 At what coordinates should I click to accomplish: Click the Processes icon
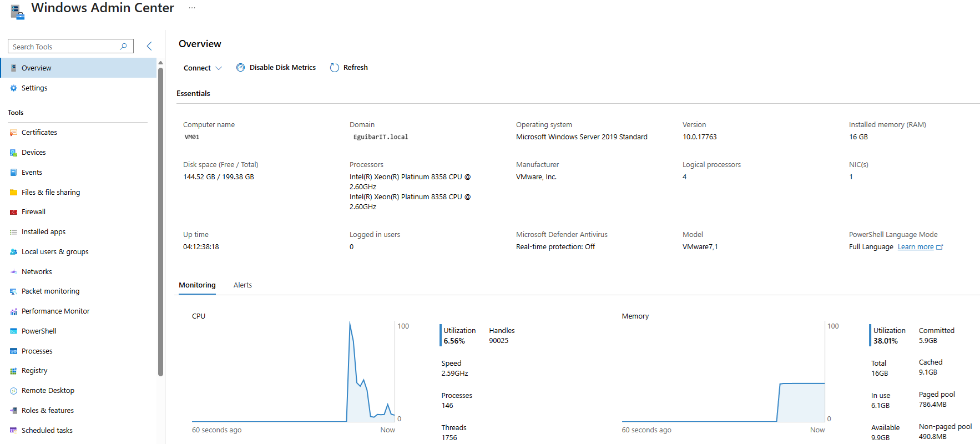coord(13,351)
